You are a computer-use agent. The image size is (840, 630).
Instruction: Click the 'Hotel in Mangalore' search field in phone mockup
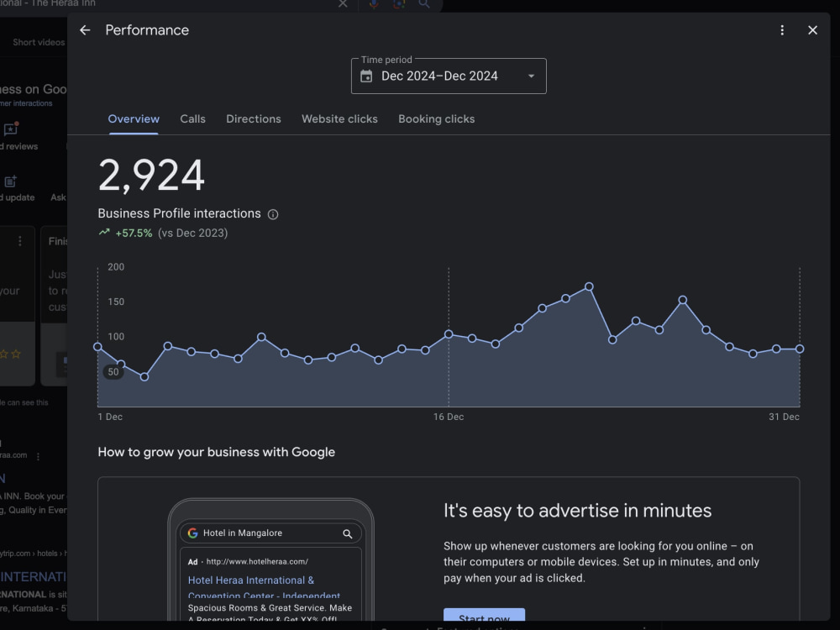[270, 533]
